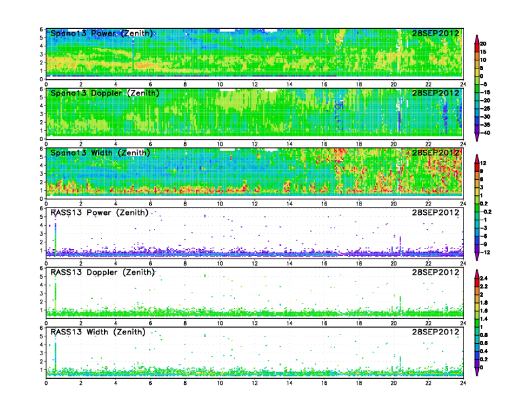Click the "20" label on top colorbar

coord(483,44)
